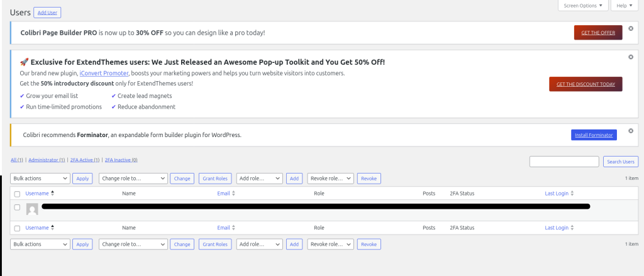This screenshot has width=644, height=276.
Task: Click the user avatar thumbnail
Action: (32, 209)
